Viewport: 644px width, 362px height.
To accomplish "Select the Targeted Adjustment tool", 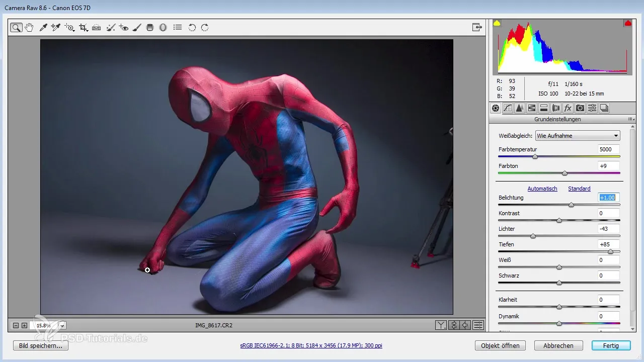I will click(70, 28).
